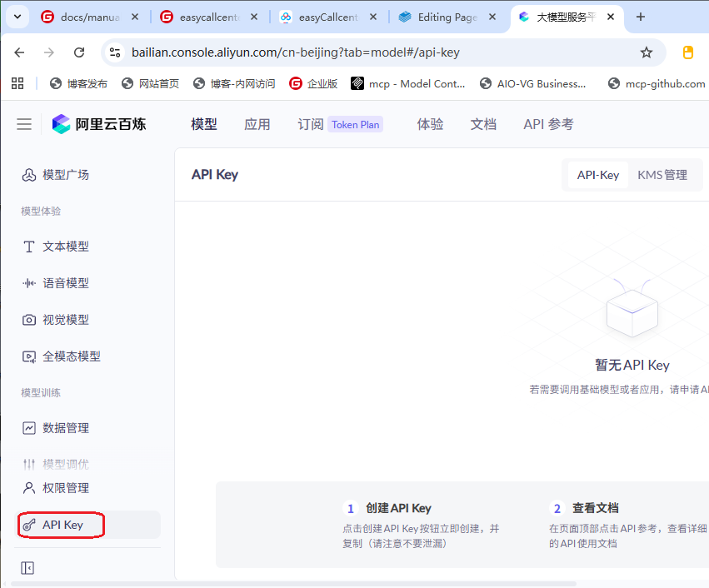This screenshot has height=588, width=709.
Task: Open the 网站首页 bookmark
Action: [x=151, y=83]
